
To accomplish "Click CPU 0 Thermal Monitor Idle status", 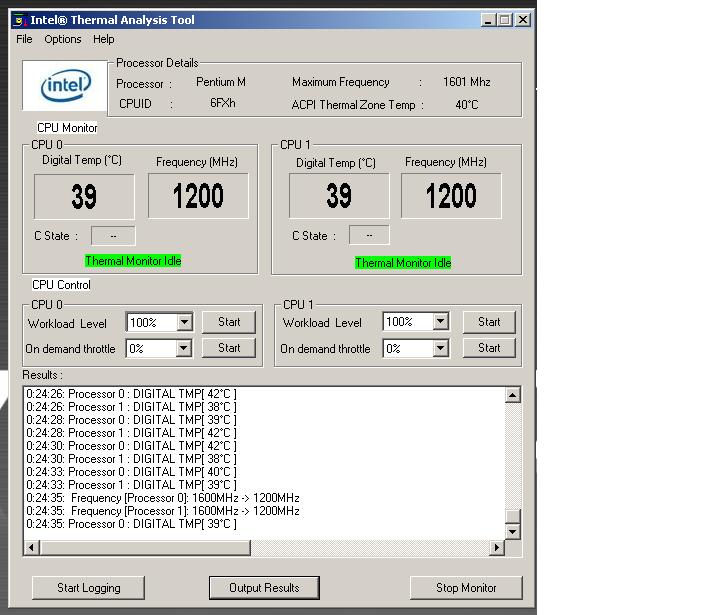I will 133,261.
